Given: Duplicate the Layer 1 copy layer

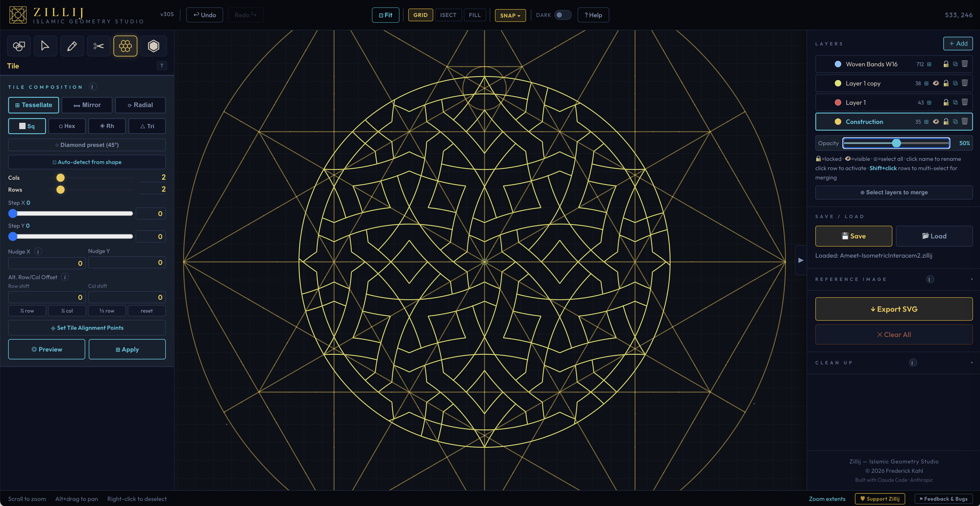Looking at the screenshot, I should 955,83.
